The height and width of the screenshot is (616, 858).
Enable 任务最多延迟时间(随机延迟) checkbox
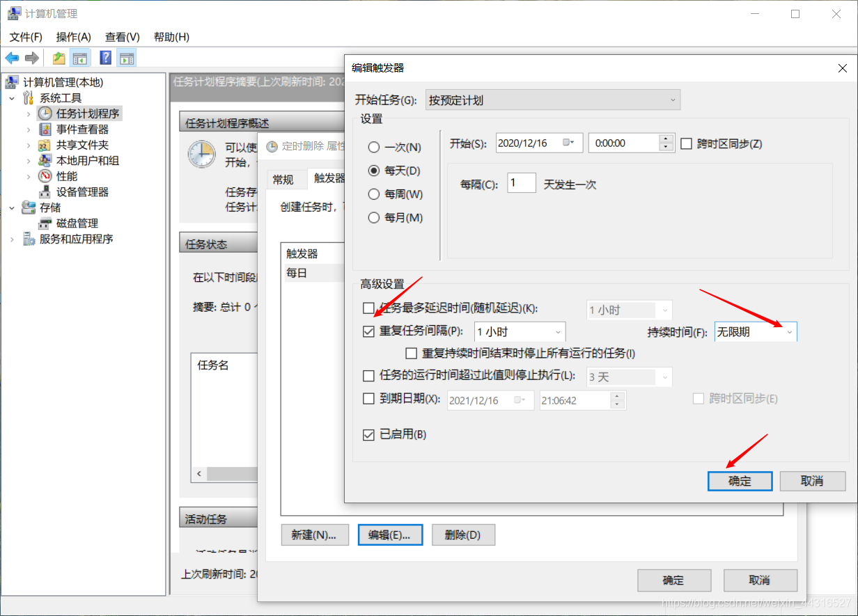368,308
